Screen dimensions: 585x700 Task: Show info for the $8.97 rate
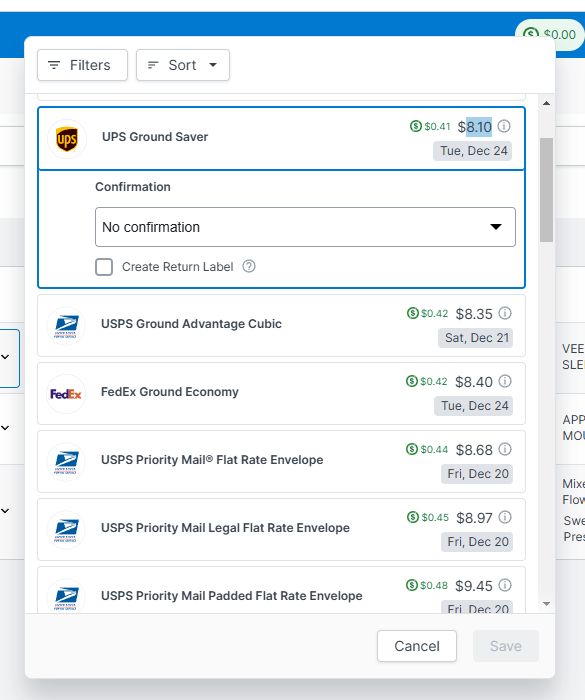tap(505, 517)
